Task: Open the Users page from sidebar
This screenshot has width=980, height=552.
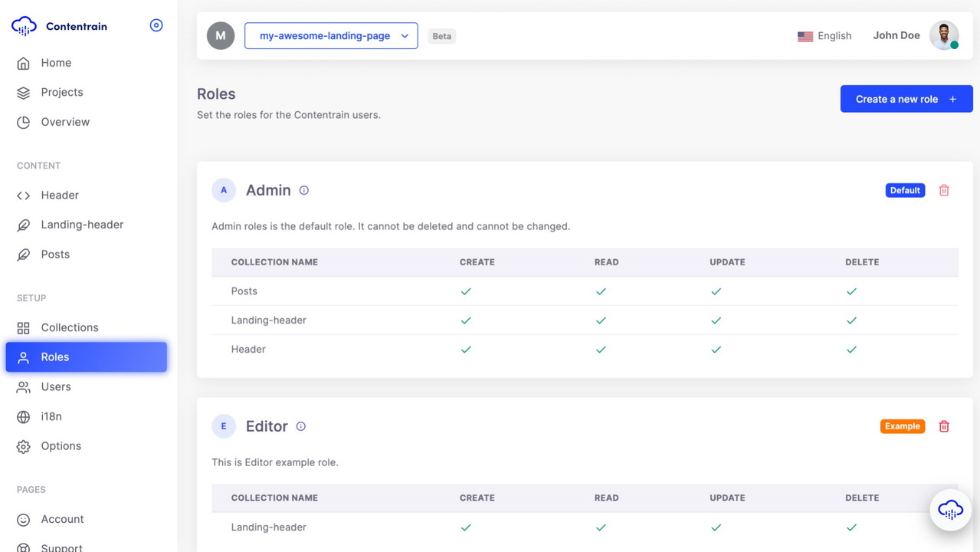Action: [x=56, y=386]
